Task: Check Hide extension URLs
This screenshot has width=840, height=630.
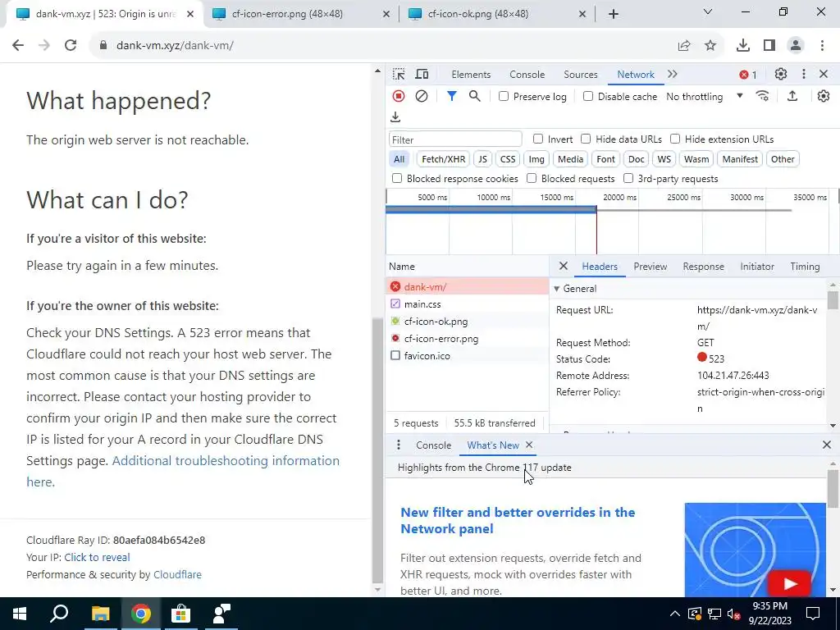Action: tap(675, 139)
